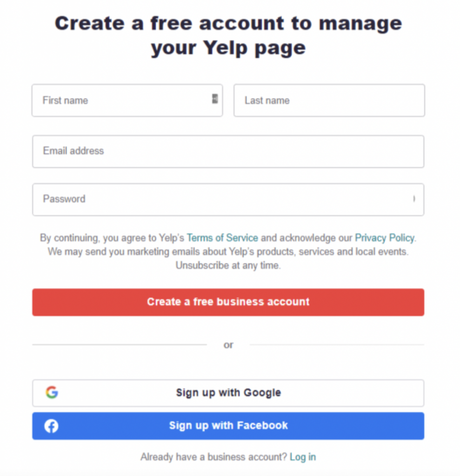Click the page heading about managing your Yelp page

click(x=228, y=35)
